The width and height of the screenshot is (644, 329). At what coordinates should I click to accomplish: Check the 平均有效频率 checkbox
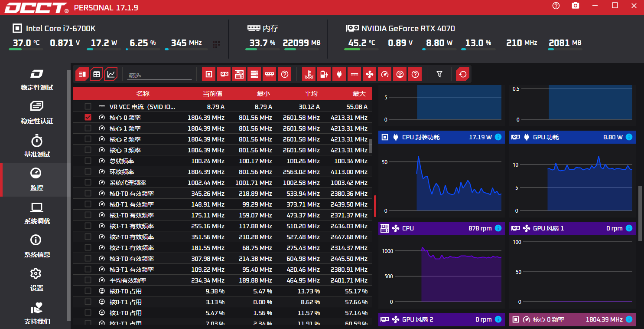(x=88, y=280)
